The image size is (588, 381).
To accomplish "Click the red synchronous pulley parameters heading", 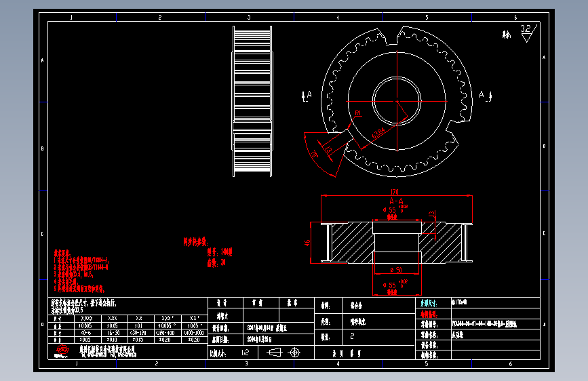I will point(195,241).
